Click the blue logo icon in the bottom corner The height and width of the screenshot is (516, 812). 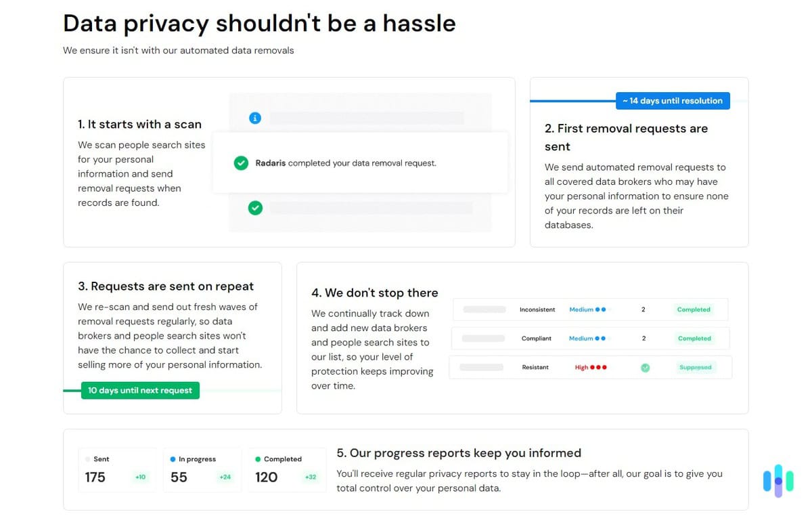[x=778, y=481]
